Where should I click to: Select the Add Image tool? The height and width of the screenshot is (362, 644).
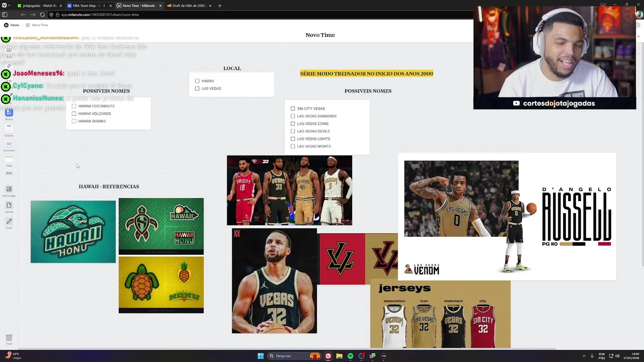click(x=9, y=191)
